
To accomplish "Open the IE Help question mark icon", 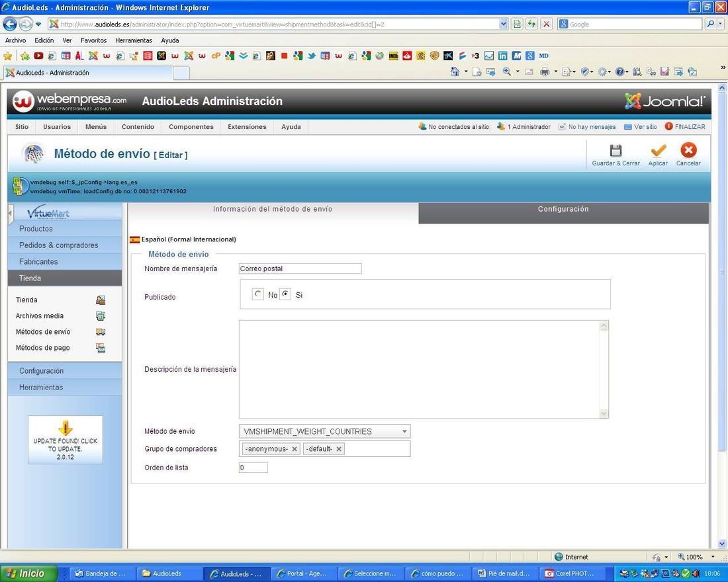I will coord(619,71).
